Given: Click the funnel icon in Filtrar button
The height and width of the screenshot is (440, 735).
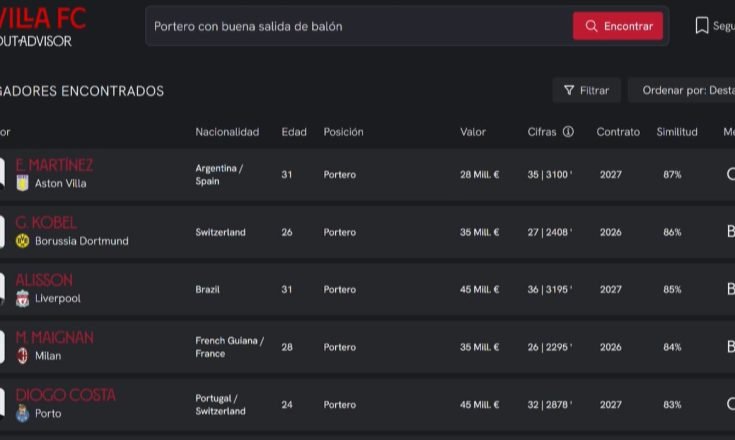Looking at the screenshot, I should (x=569, y=90).
